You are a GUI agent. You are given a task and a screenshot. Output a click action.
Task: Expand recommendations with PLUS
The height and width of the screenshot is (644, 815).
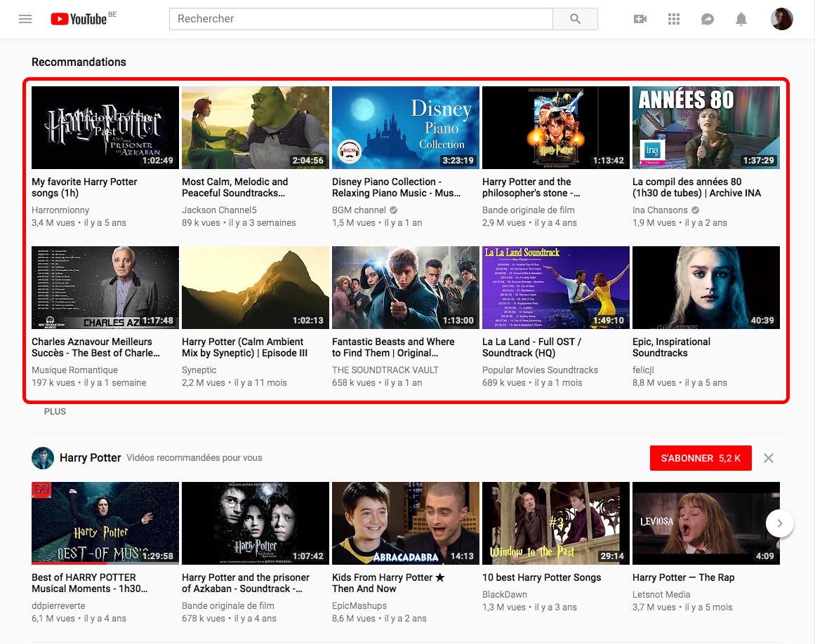[x=55, y=411]
